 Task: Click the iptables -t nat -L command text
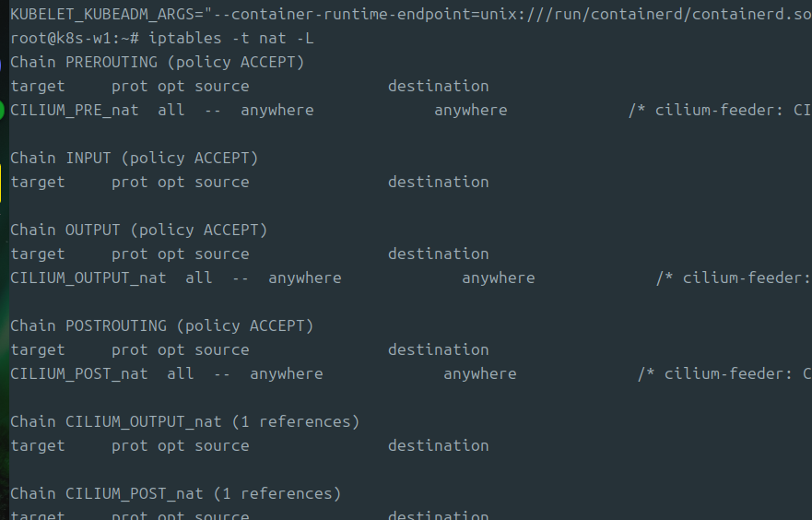(x=231, y=39)
